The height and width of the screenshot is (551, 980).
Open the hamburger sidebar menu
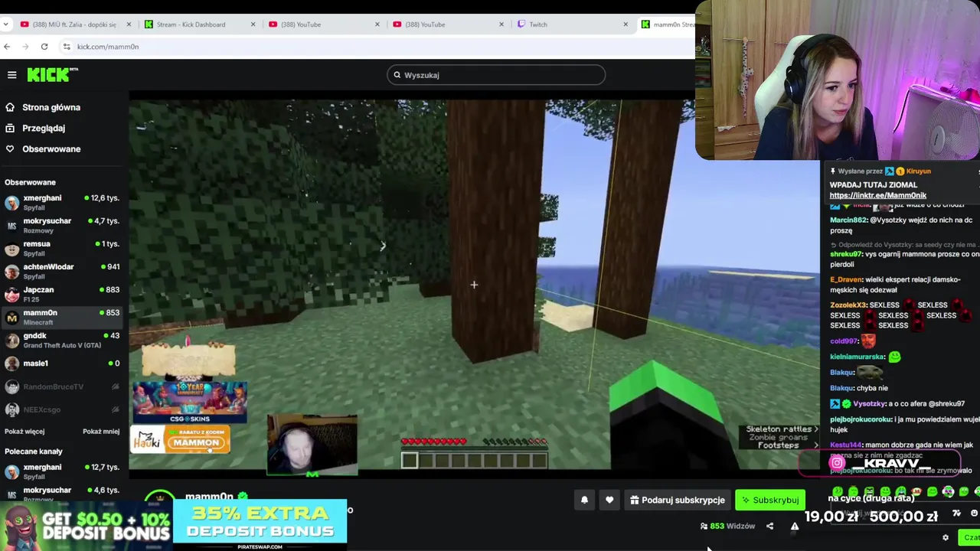(11, 74)
